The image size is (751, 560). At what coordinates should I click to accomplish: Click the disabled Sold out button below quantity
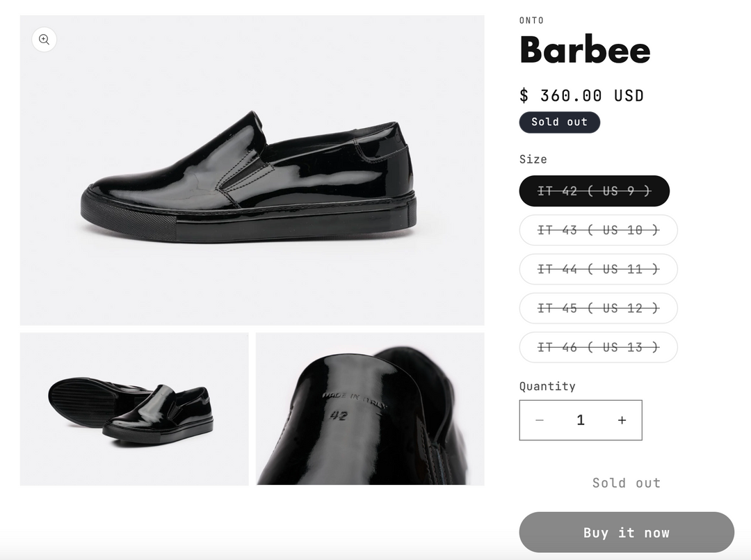point(626,483)
